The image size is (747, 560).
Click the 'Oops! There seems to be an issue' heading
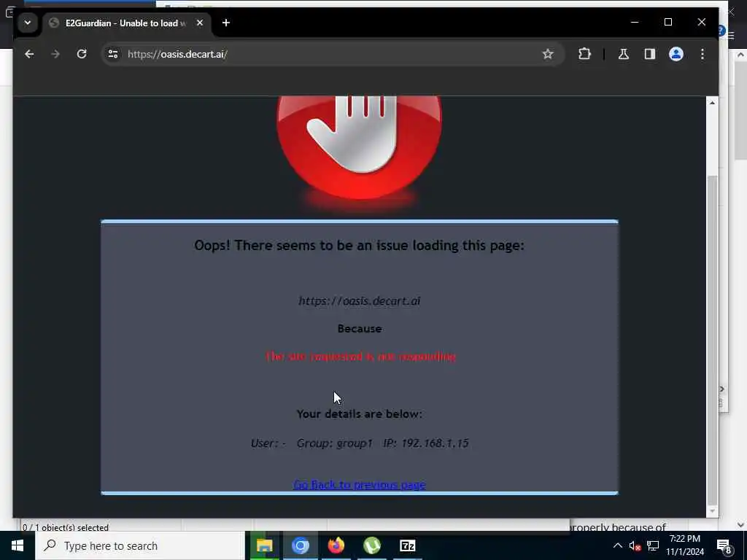point(359,245)
